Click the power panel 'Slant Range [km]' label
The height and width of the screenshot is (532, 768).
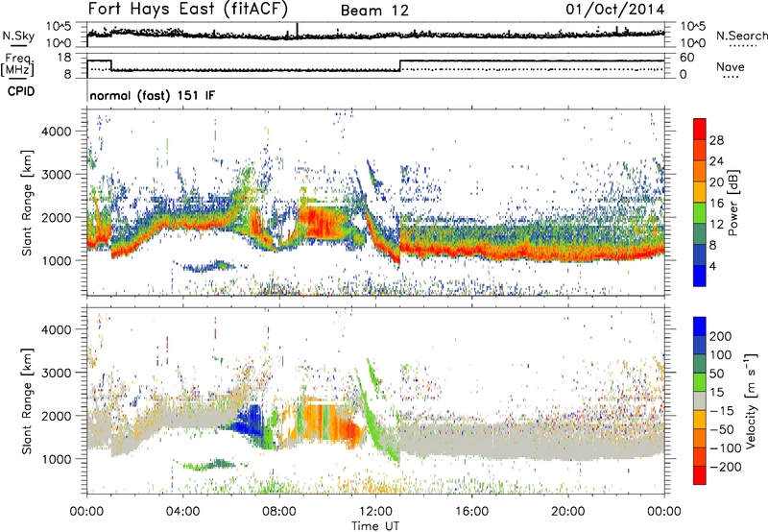click(x=27, y=203)
